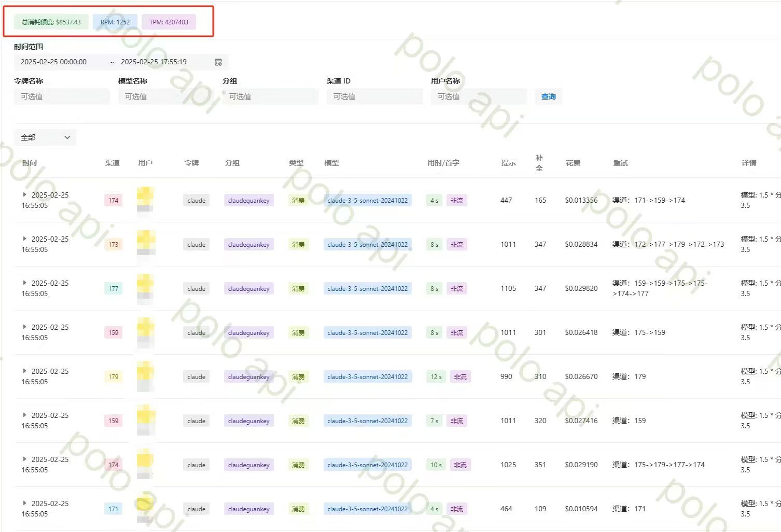Image resolution: width=781 pixels, height=532 pixels.
Task: Expand the log row costing $0.026670
Action: click(24, 371)
